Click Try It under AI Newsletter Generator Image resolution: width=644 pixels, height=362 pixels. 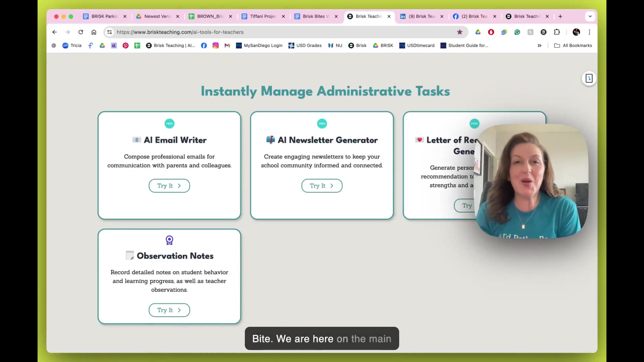[322, 186]
